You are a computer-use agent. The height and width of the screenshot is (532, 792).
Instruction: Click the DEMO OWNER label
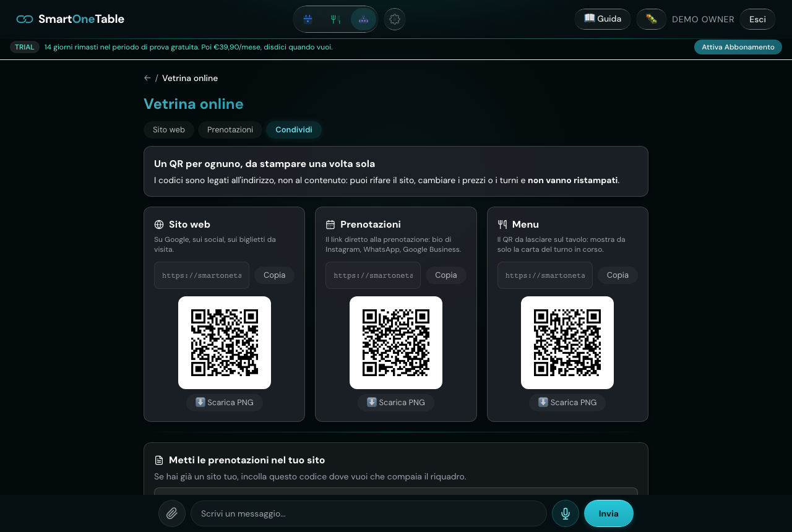703,19
